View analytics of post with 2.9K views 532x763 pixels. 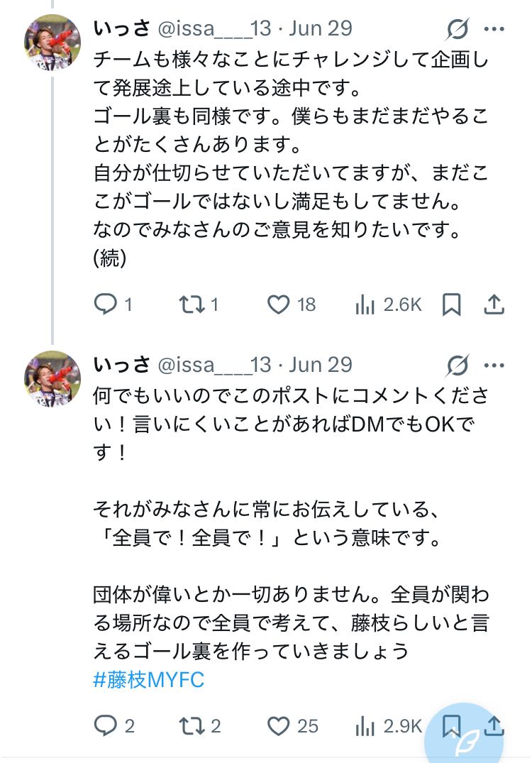pos(365,725)
